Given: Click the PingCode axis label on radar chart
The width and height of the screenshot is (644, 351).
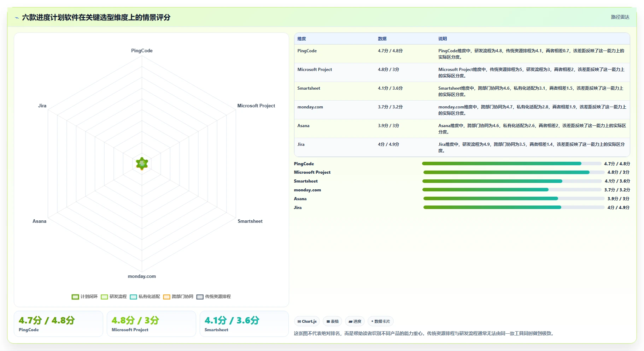Looking at the screenshot, I should coord(142,50).
